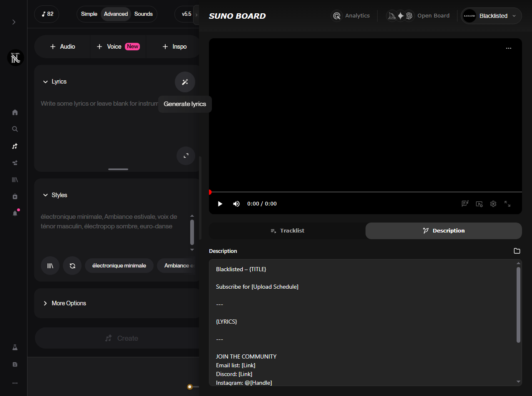Click the Midjourney sailboat icon

[x=392, y=16]
